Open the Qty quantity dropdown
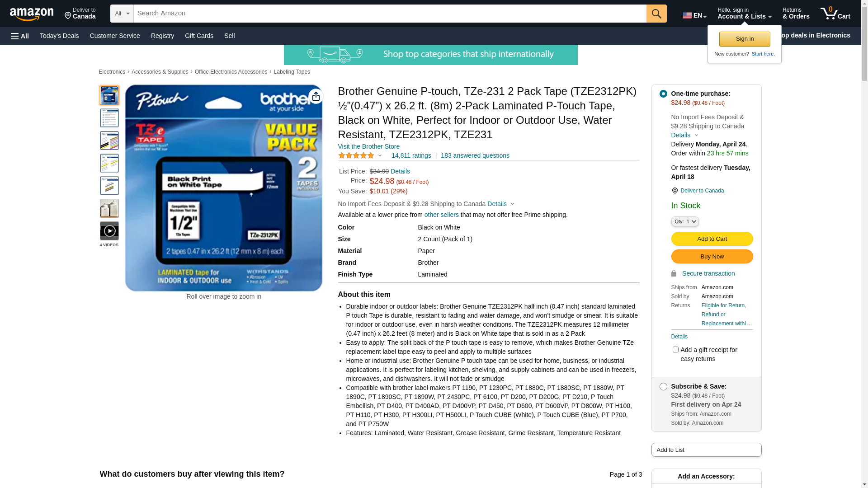This screenshot has width=868, height=488. (x=685, y=221)
